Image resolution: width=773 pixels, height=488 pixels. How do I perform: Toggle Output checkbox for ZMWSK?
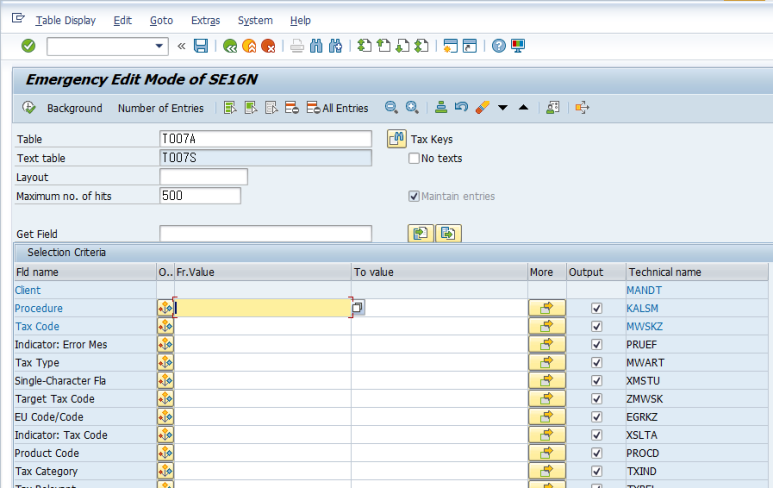597,399
